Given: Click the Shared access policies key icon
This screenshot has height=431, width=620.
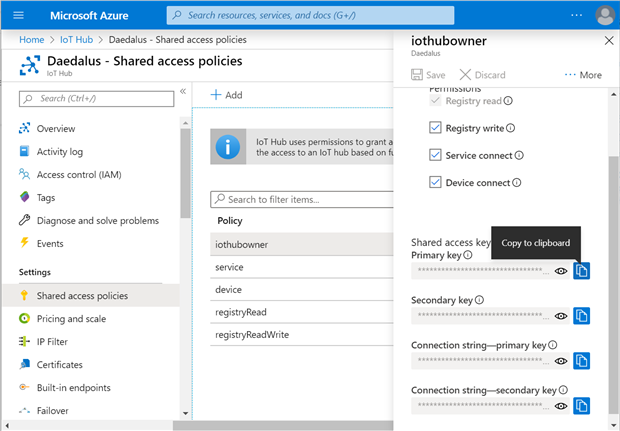Looking at the screenshot, I should click(x=24, y=295).
